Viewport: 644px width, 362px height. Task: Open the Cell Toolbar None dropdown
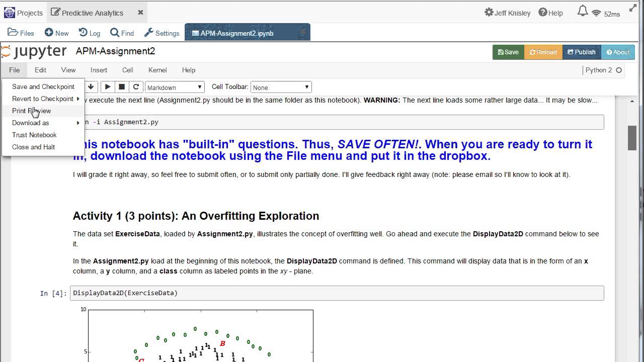[281, 87]
